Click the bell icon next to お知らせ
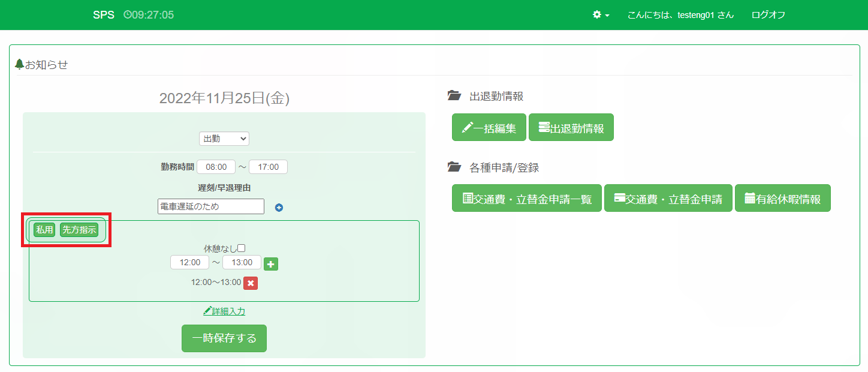This screenshot has height=372, width=868. [19, 64]
